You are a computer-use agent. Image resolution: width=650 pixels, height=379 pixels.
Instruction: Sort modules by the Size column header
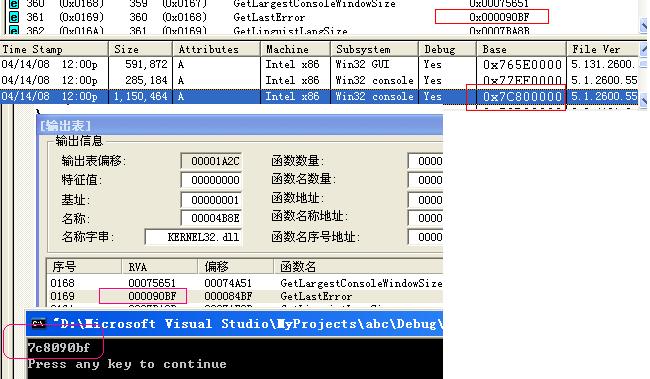pyautogui.click(x=140, y=49)
